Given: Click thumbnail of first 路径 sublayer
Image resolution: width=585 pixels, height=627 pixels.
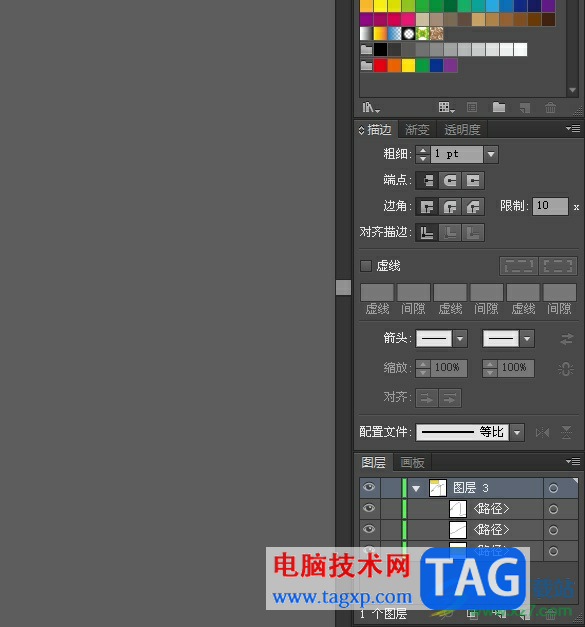Looking at the screenshot, I should pos(457,509).
